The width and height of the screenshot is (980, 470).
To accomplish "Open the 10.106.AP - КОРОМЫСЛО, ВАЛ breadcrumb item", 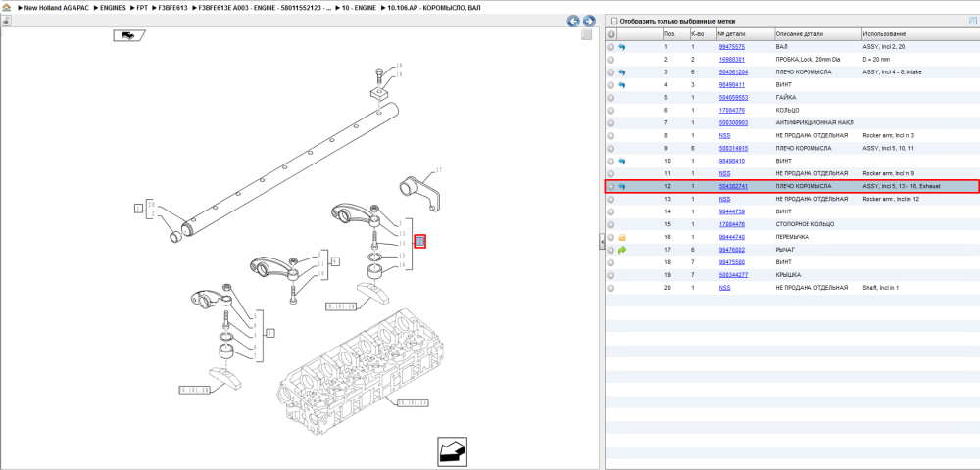I will pyautogui.click(x=435, y=6).
